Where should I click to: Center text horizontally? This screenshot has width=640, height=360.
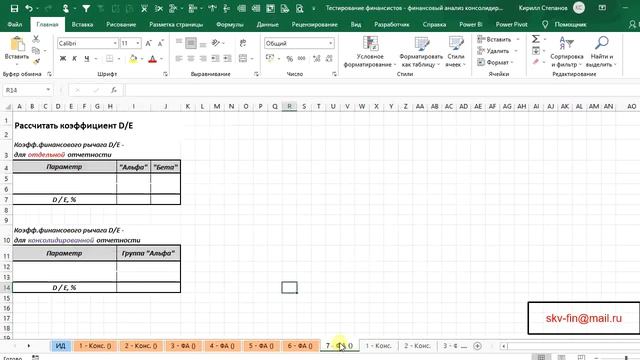click(x=191, y=59)
